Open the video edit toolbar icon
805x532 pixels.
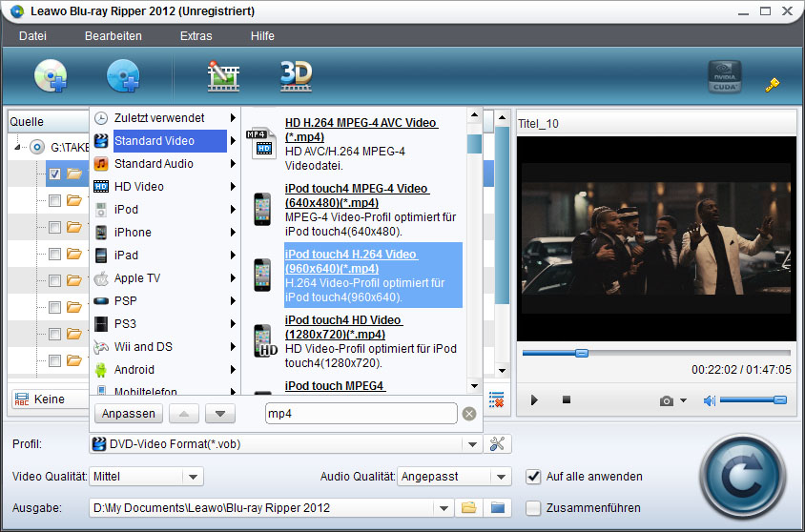[223, 76]
